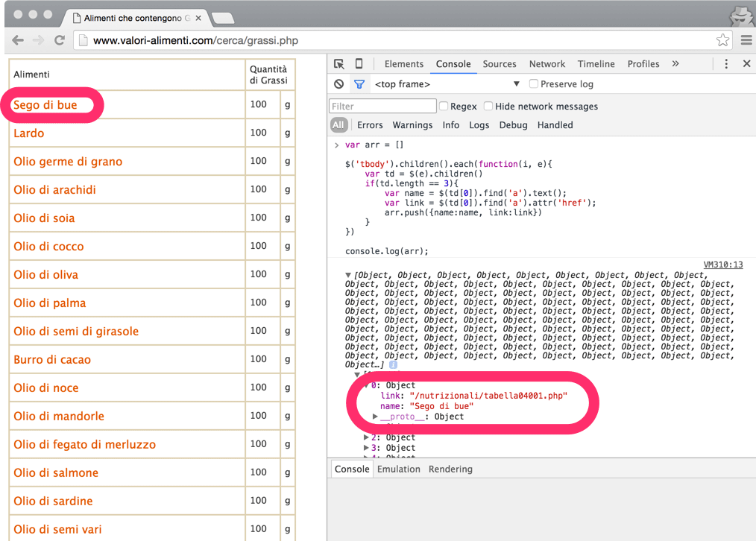Click the inspect element picker icon
Viewport: 756px width, 541px height.
tap(339, 64)
